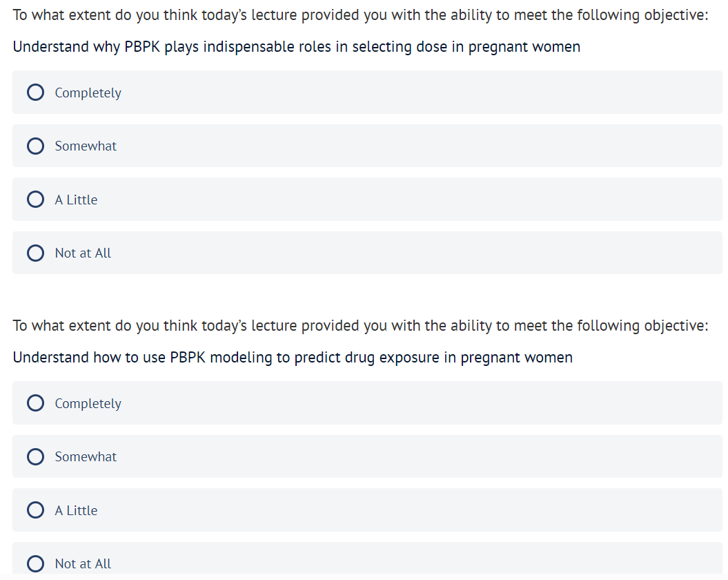Click the 'Completely' label text under the drug exposure question
Image resolution: width=728 pixels, height=580 pixels.
(x=88, y=403)
